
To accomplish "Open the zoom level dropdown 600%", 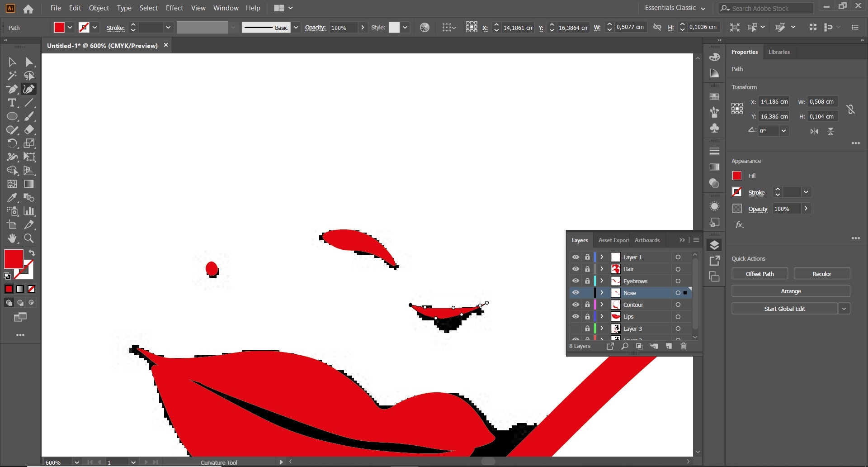I will tap(77, 462).
